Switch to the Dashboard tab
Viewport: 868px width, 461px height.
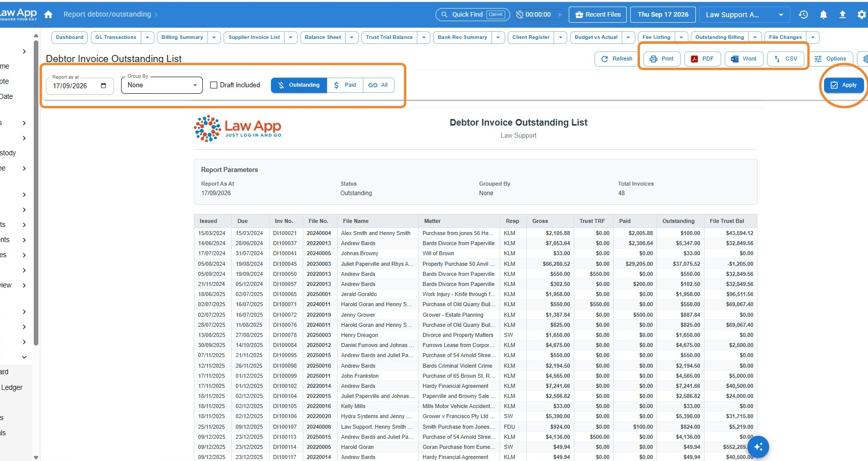click(70, 37)
